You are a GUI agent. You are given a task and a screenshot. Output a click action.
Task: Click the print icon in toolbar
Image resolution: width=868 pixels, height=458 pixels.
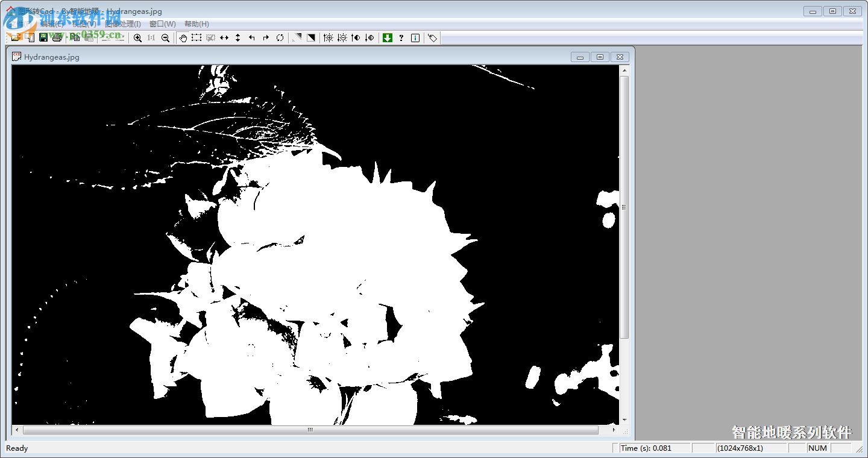pos(57,38)
